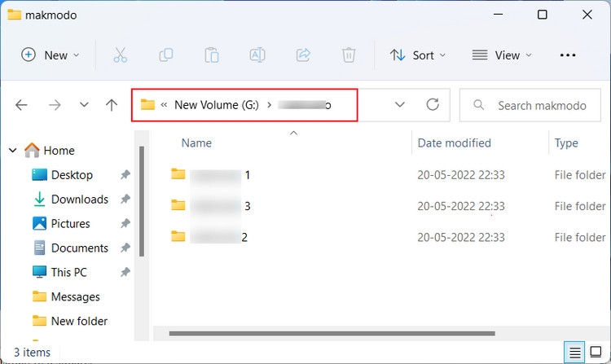Select the folder ending in 2
This screenshot has height=364, width=611.
[209, 237]
